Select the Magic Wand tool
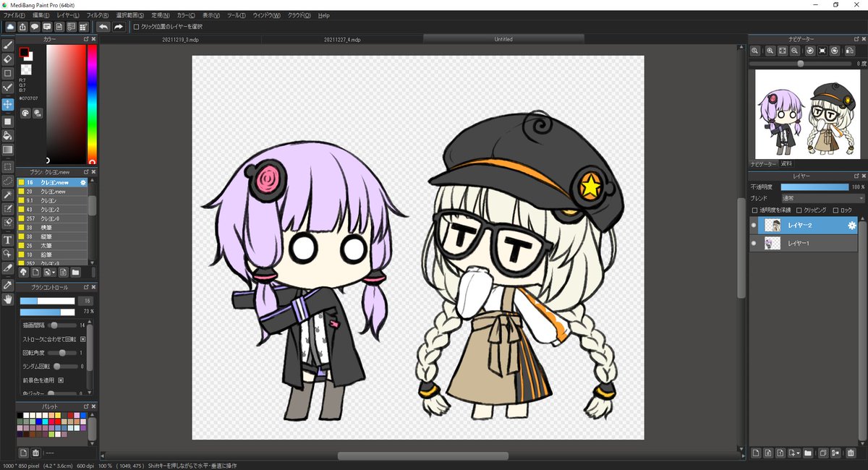868x470 pixels. (x=8, y=195)
